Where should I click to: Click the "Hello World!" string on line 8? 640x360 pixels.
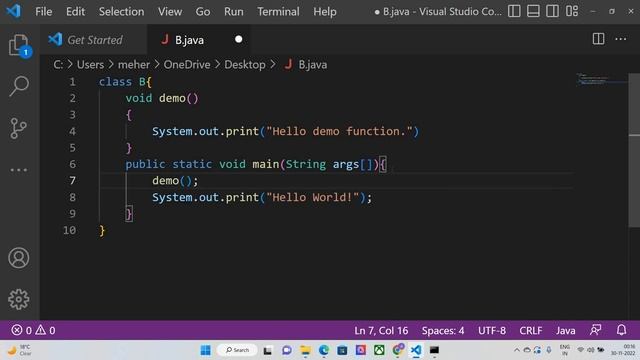point(312,198)
